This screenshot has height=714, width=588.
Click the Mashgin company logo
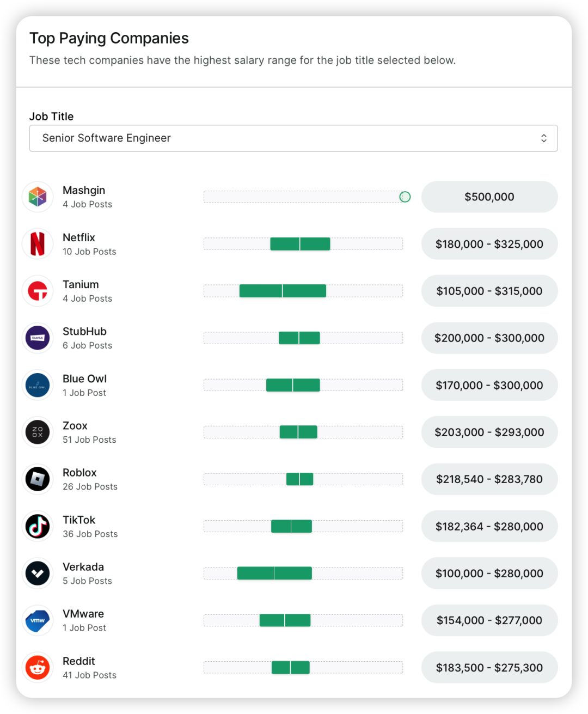coord(38,197)
